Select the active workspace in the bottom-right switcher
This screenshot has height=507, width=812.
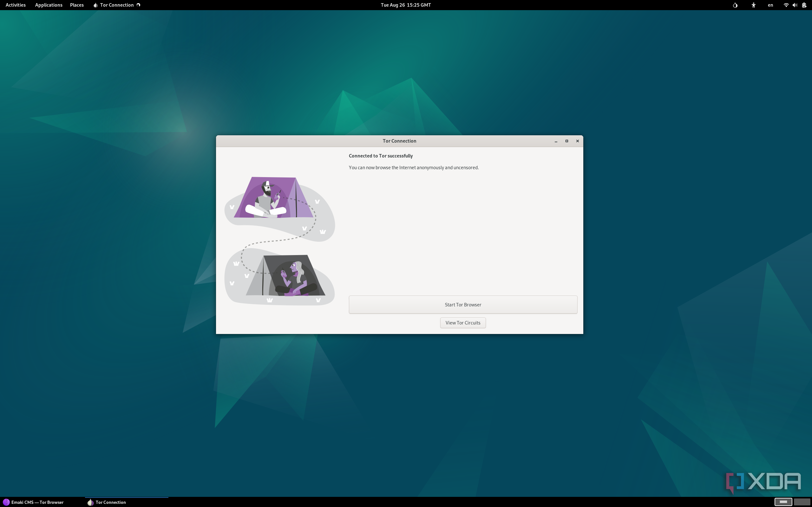pyautogui.click(x=784, y=502)
